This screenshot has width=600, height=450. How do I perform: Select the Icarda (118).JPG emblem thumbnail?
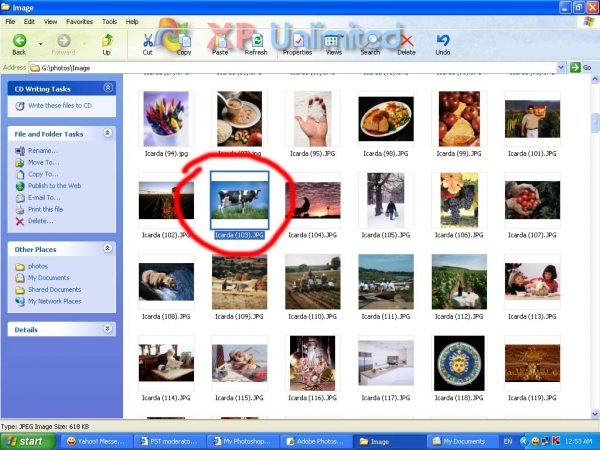(459, 363)
